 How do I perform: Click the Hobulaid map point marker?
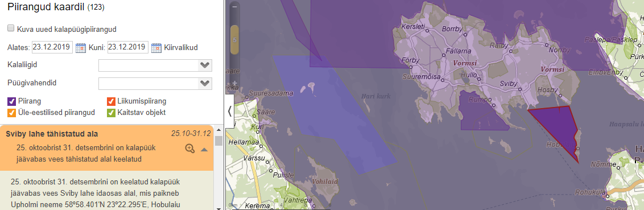577,149
